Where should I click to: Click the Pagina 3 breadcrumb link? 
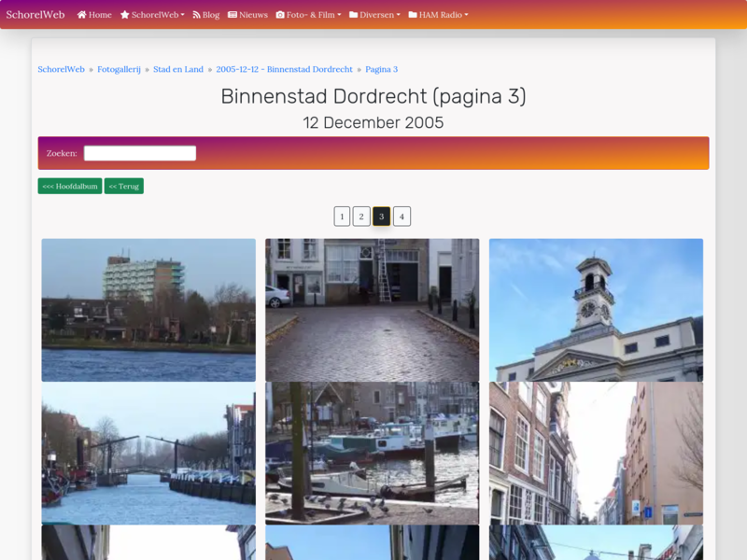(382, 69)
